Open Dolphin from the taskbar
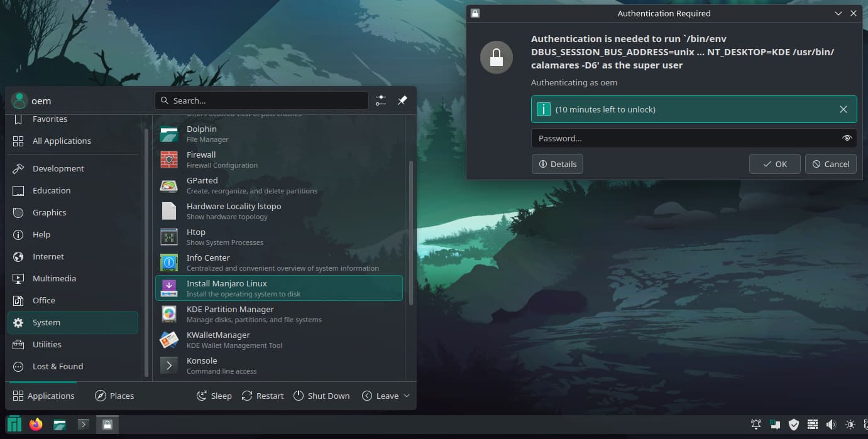This screenshot has width=868, height=439. [x=60, y=425]
